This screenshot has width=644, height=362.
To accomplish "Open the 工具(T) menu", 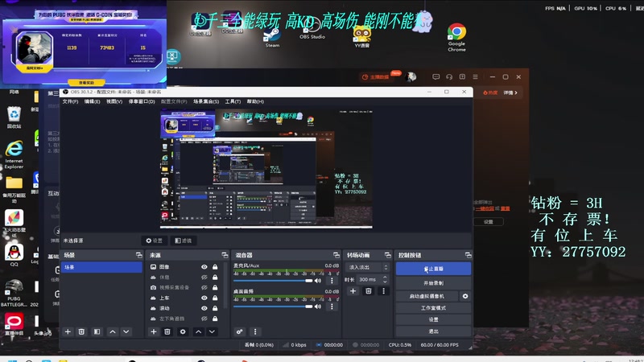I will (233, 101).
